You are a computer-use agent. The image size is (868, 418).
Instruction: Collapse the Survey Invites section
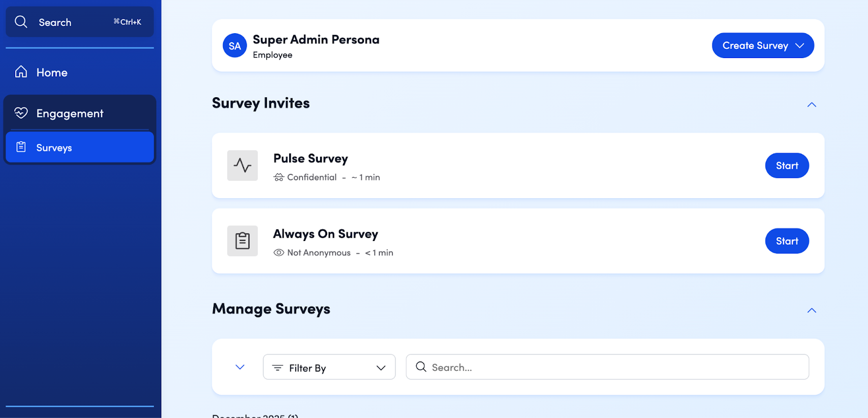click(812, 105)
